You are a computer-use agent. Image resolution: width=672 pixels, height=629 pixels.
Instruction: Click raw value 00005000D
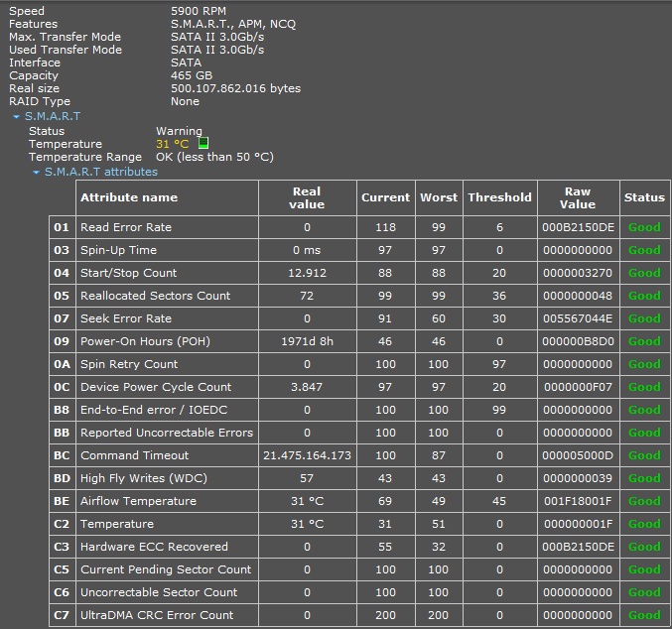click(578, 455)
